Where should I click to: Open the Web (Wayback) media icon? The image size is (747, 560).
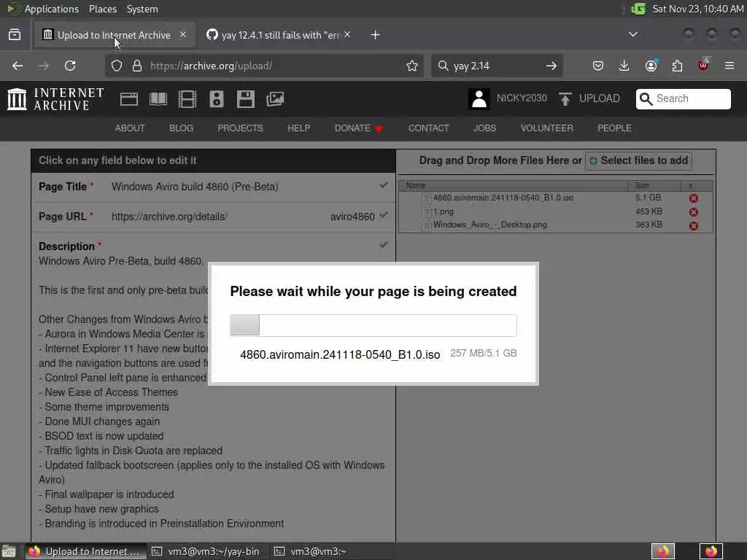(x=129, y=99)
